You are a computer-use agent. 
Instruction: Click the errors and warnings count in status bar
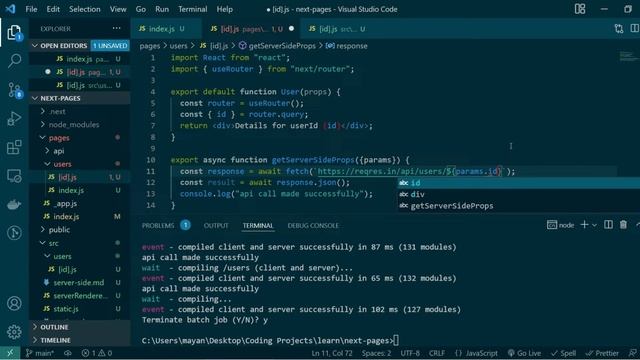click(x=97, y=353)
